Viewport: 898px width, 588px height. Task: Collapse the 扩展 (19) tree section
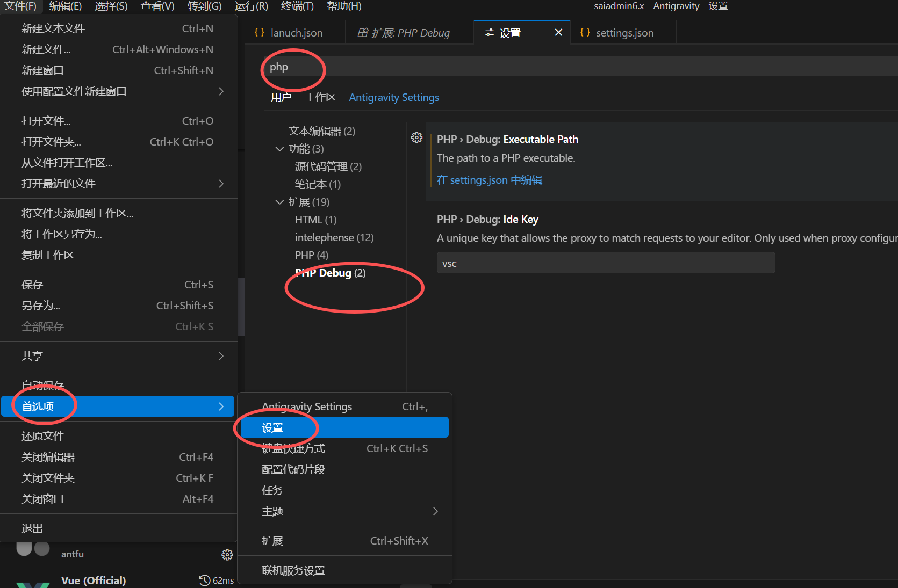coord(279,202)
